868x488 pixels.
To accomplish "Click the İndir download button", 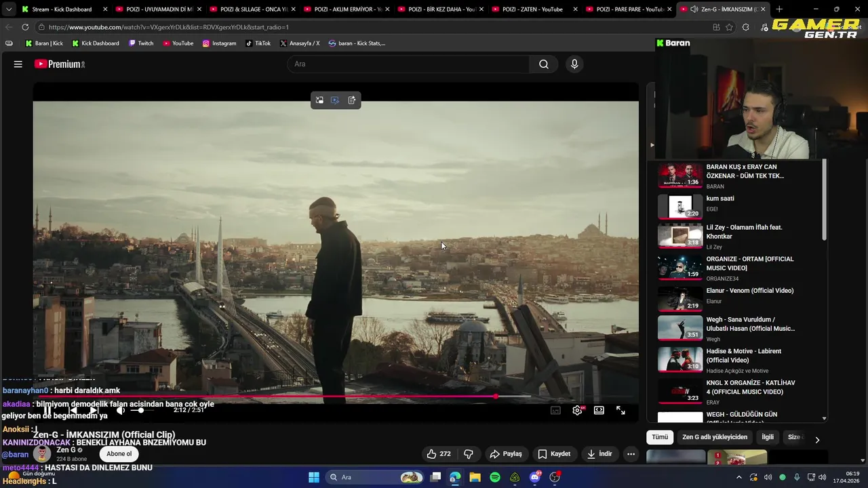I will coord(599,454).
